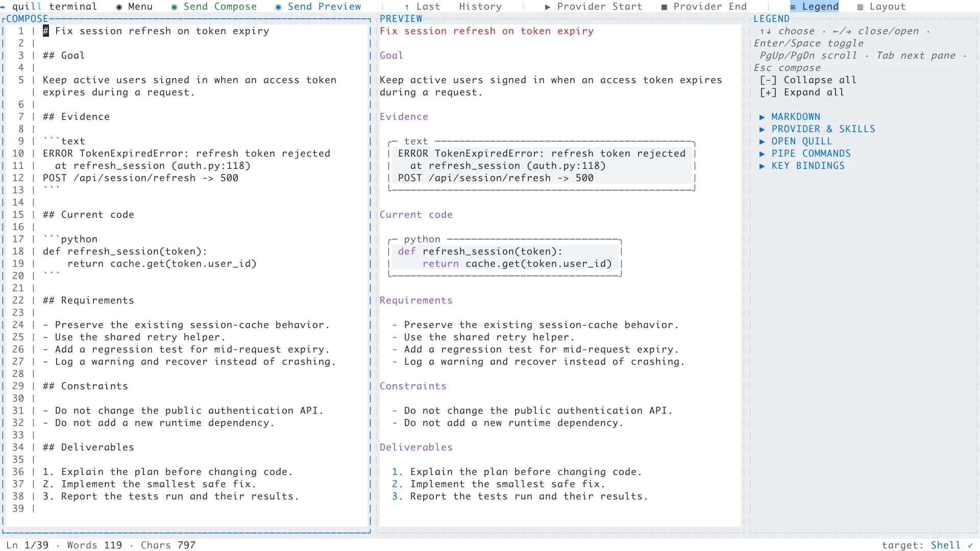Click the dot icon beside Menu

(x=119, y=7)
